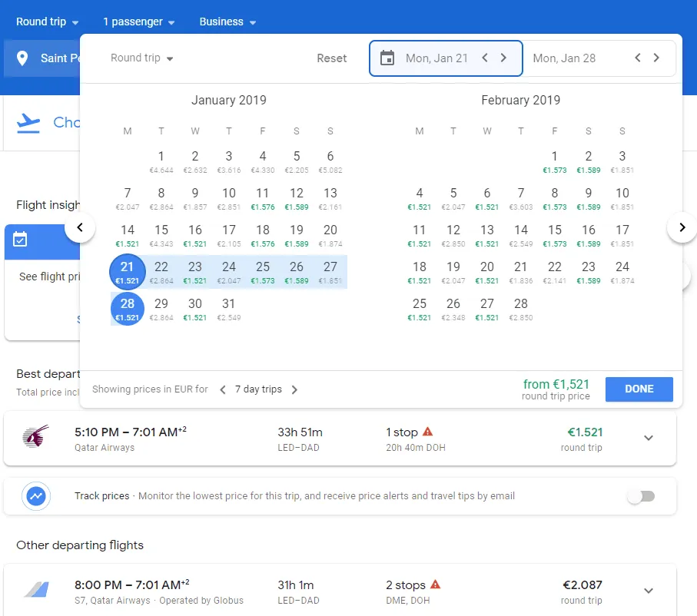Click next day arrow for Mon, Jan 28
Viewport: 697px width, 616px height.
point(656,58)
